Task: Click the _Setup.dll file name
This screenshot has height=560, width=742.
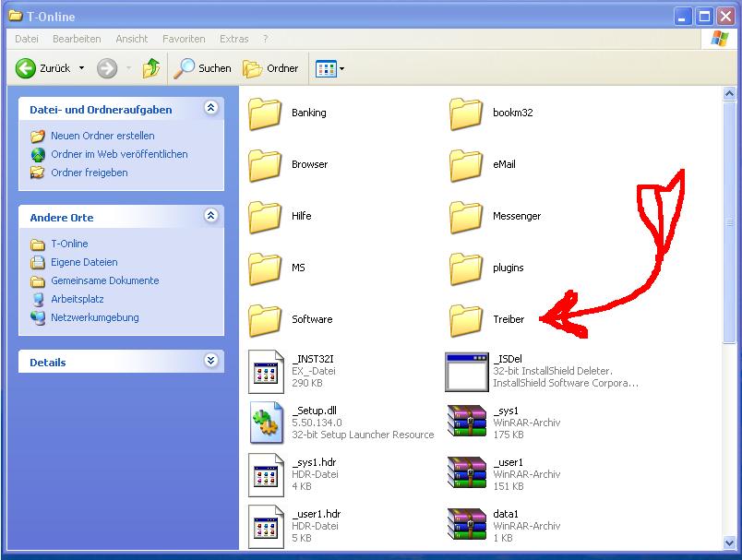Action: pos(314,411)
